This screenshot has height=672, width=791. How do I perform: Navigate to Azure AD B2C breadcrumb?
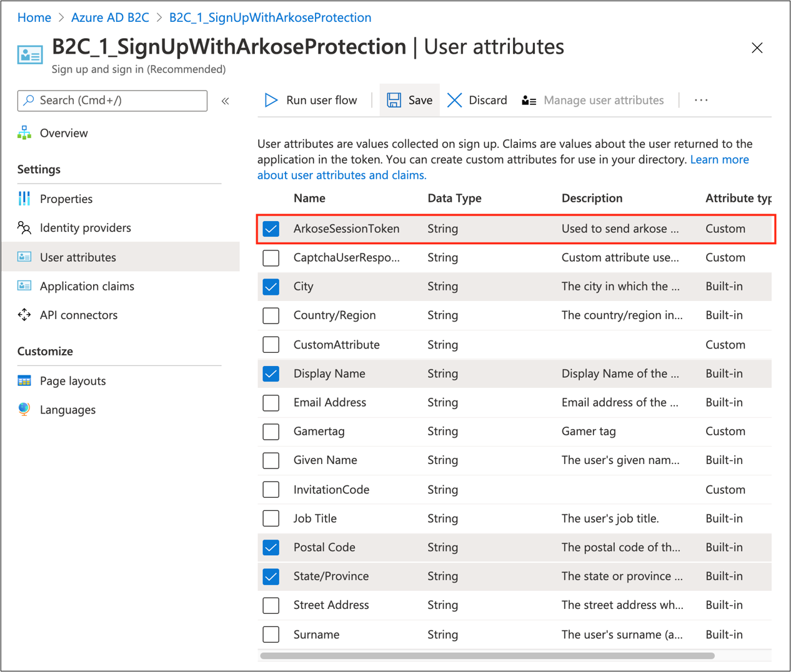tap(110, 17)
